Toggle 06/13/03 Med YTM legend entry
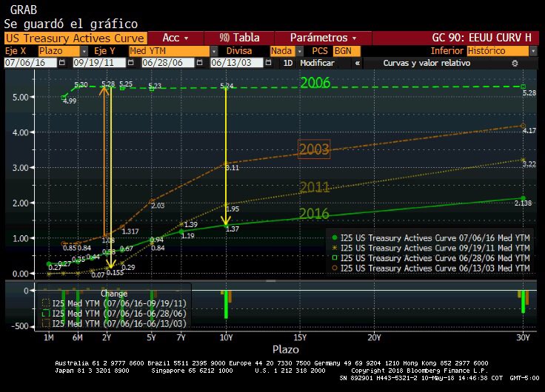 (x=431, y=268)
